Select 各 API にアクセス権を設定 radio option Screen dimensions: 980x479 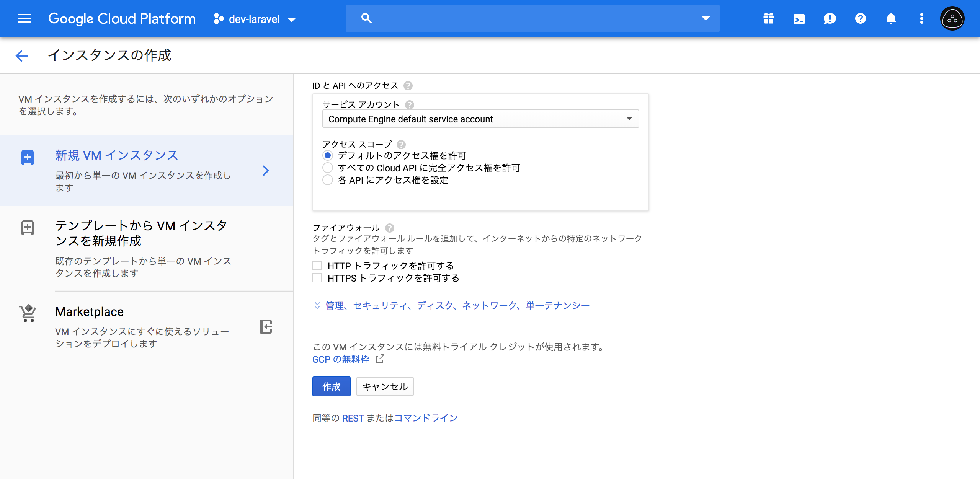coord(328,180)
